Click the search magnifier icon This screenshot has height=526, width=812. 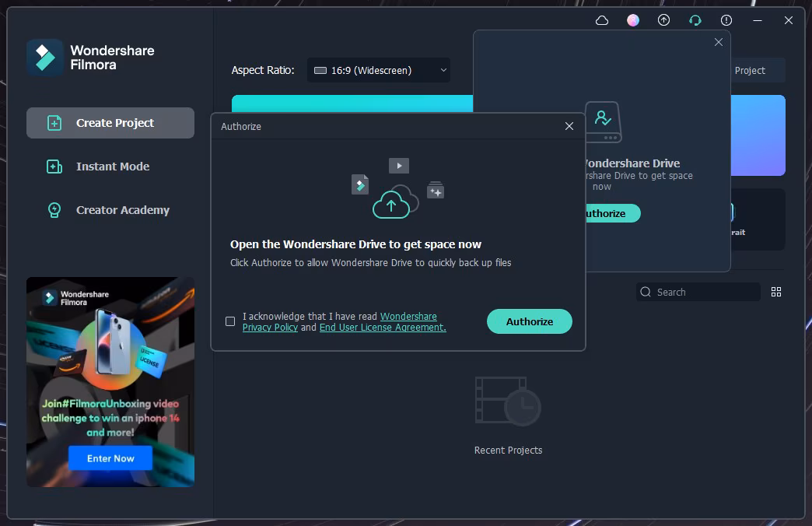point(646,292)
